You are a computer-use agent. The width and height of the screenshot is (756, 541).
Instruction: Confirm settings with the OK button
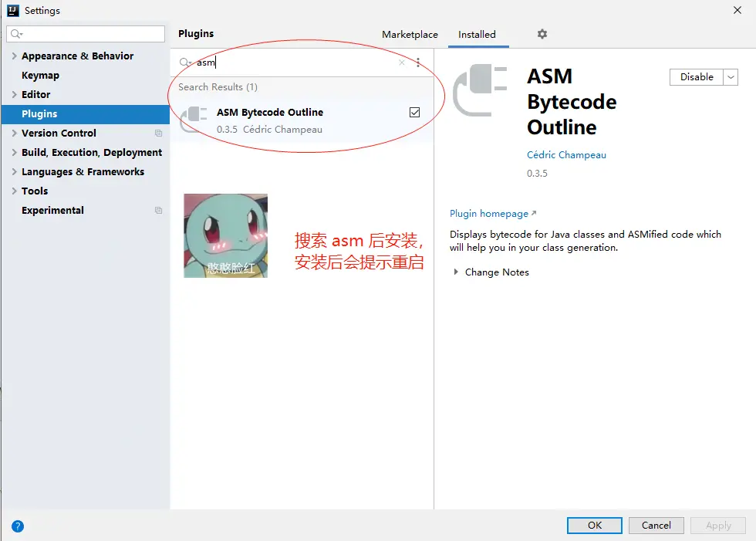click(594, 525)
